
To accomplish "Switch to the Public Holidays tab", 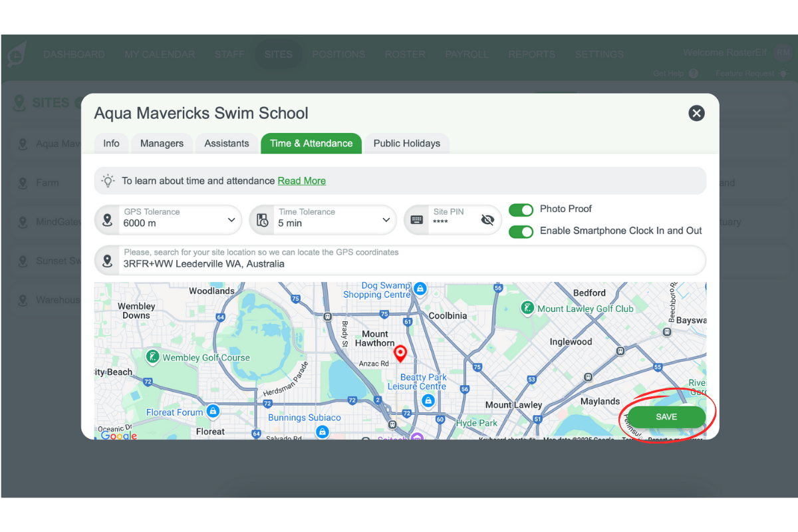I will (x=406, y=144).
